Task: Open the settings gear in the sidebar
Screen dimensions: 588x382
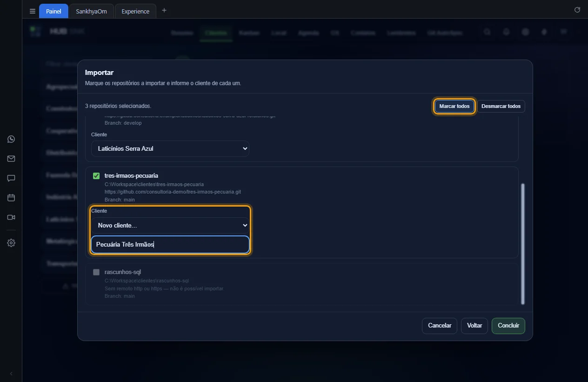Action: coord(11,243)
